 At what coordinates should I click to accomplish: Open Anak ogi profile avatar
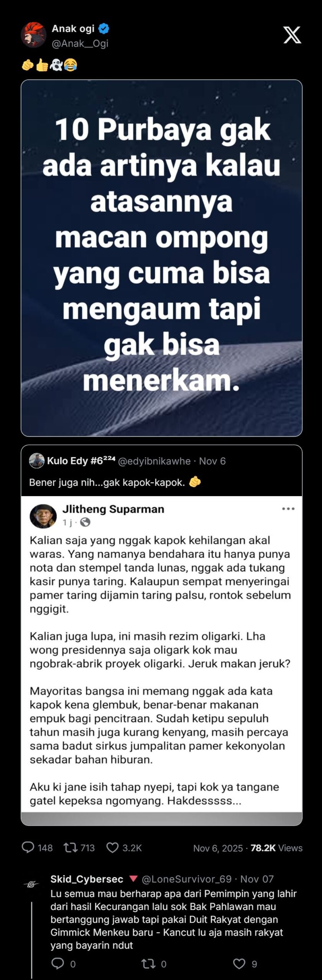[33, 35]
